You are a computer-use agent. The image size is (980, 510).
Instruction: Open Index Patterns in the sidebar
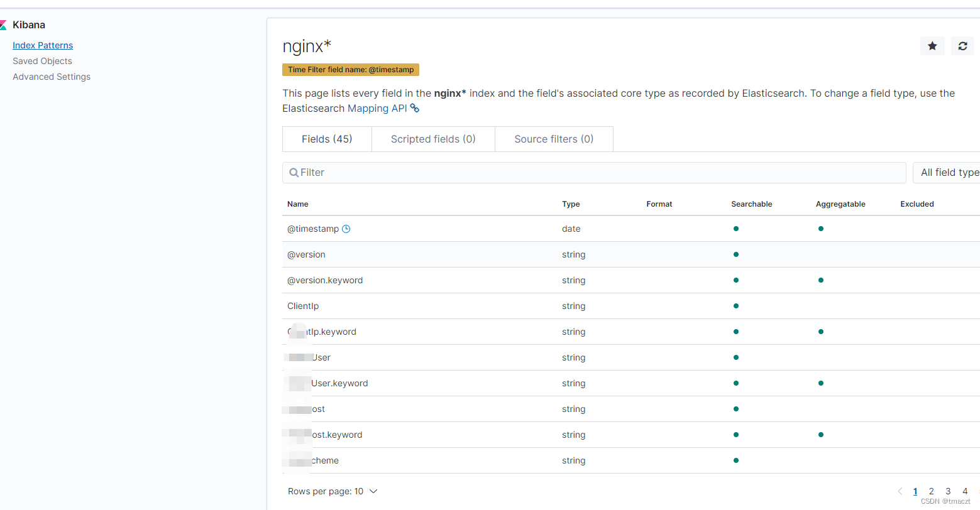tap(43, 45)
